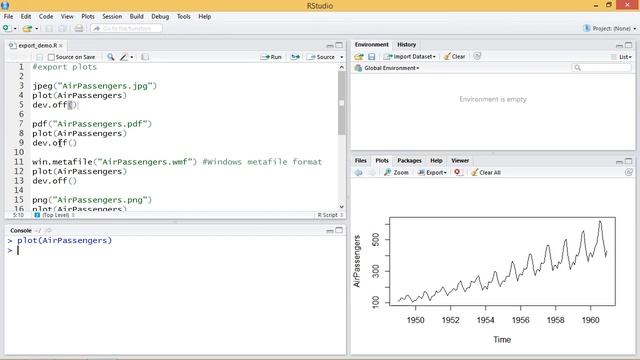Image resolution: width=640 pixels, height=360 pixels.
Task: Click the Code Tools wand icon
Action: tap(124, 57)
